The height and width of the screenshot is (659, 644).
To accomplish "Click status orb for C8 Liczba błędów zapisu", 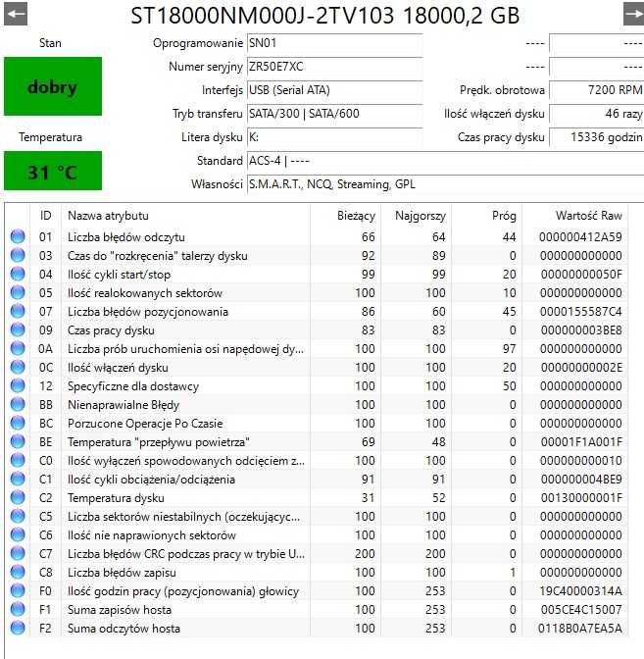I will (18, 572).
